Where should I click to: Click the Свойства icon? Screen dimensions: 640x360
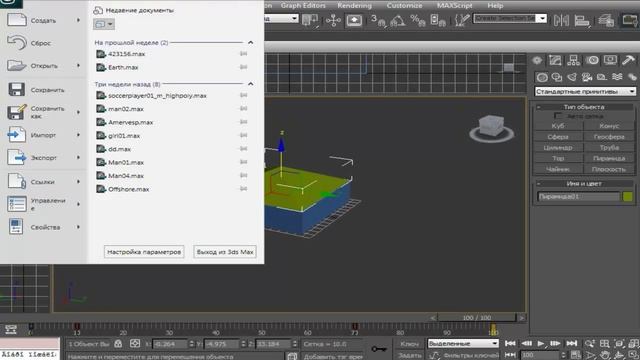[x=16, y=227]
